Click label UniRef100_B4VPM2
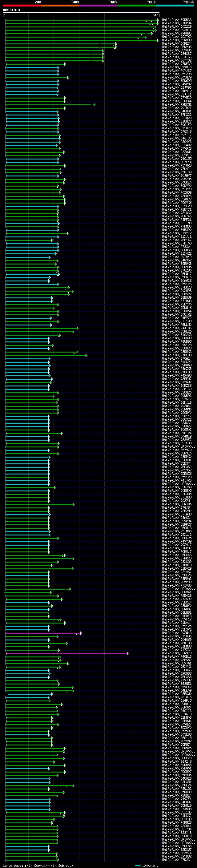Screen dimensions: 197x868 point(176,84)
